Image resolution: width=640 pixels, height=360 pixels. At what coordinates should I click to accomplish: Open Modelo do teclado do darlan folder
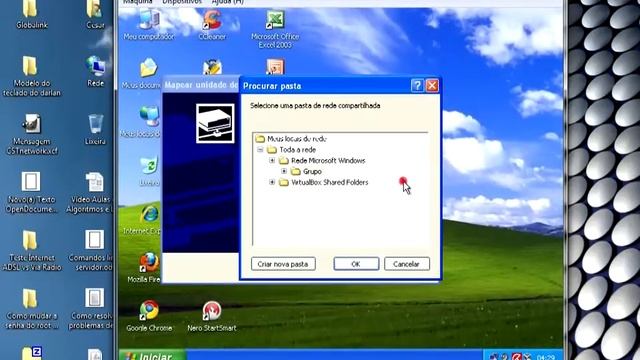(32, 77)
